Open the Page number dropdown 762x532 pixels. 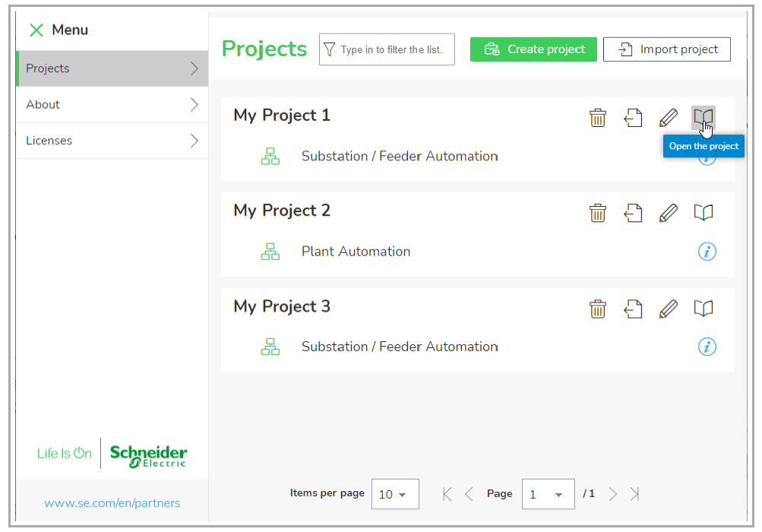click(547, 495)
